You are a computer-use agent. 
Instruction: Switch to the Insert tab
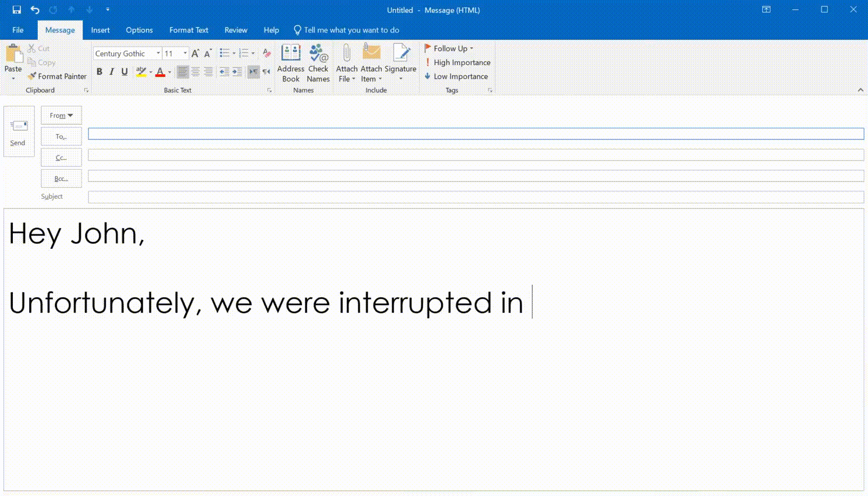click(x=100, y=30)
